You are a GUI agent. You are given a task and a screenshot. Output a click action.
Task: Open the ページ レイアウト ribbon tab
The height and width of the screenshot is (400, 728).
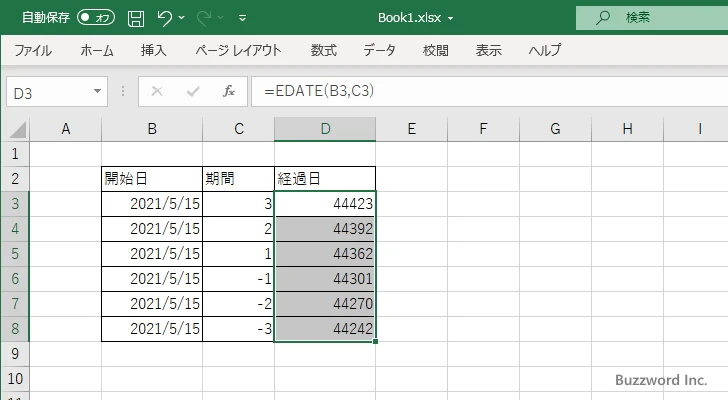point(238,50)
